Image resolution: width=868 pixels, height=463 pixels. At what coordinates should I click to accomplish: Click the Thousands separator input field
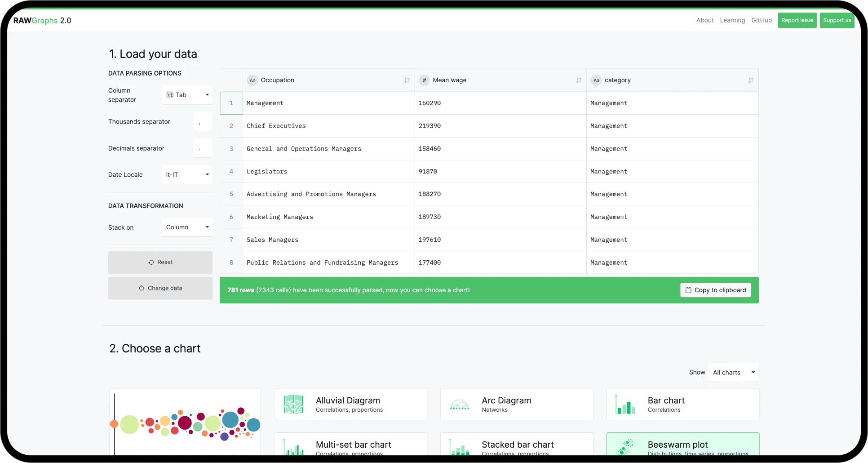pos(203,122)
